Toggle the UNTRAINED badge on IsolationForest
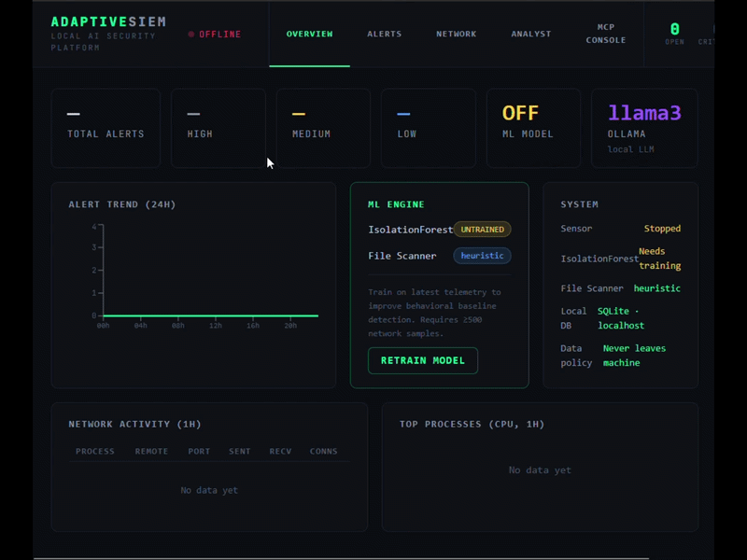Viewport: 747px width, 560px height. pos(483,229)
